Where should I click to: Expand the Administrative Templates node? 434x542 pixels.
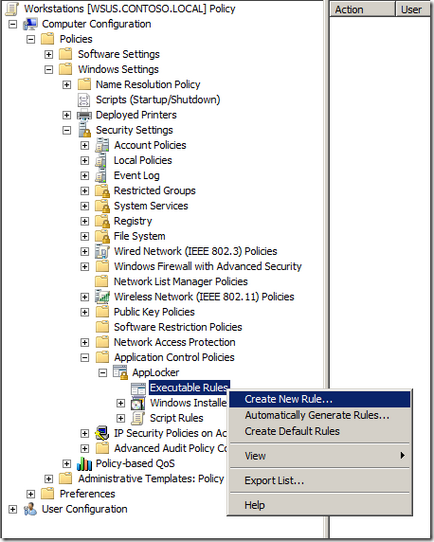click(49, 479)
